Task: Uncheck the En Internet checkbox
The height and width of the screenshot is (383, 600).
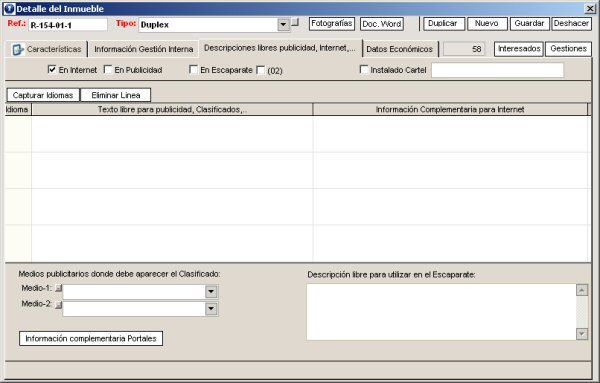Action: pyautogui.click(x=52, y=70)
